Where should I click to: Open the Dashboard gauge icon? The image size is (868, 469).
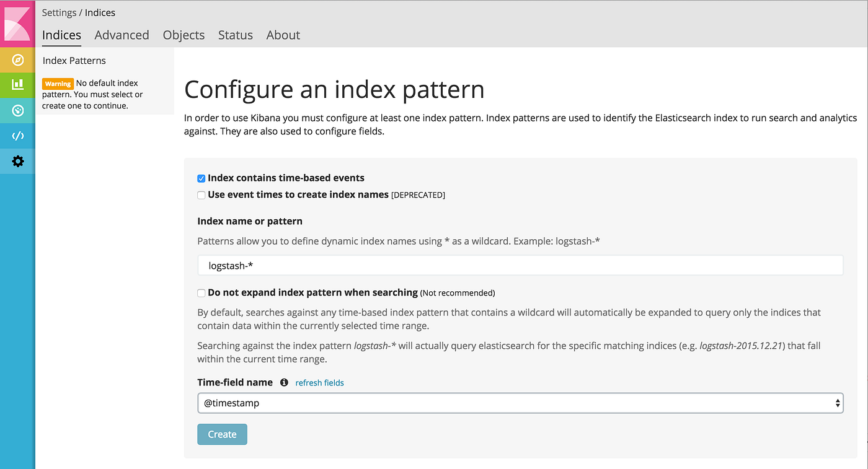(17, 110)
